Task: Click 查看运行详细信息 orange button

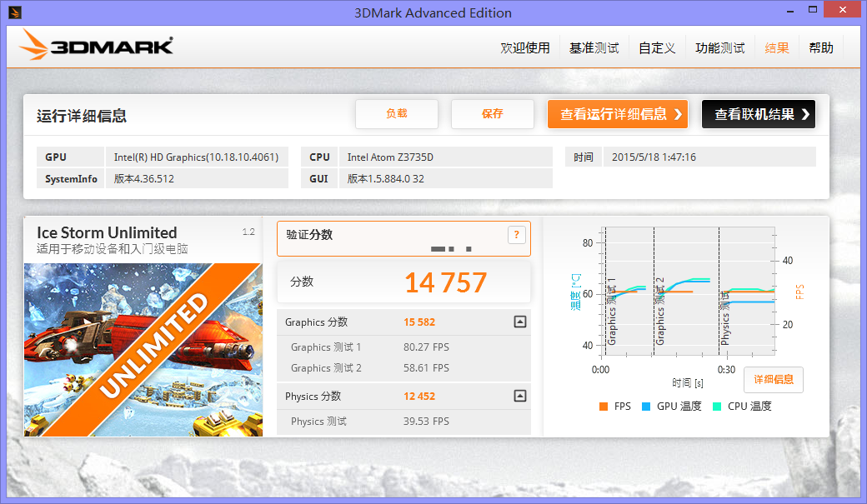Action: click(x=618, y=114)
